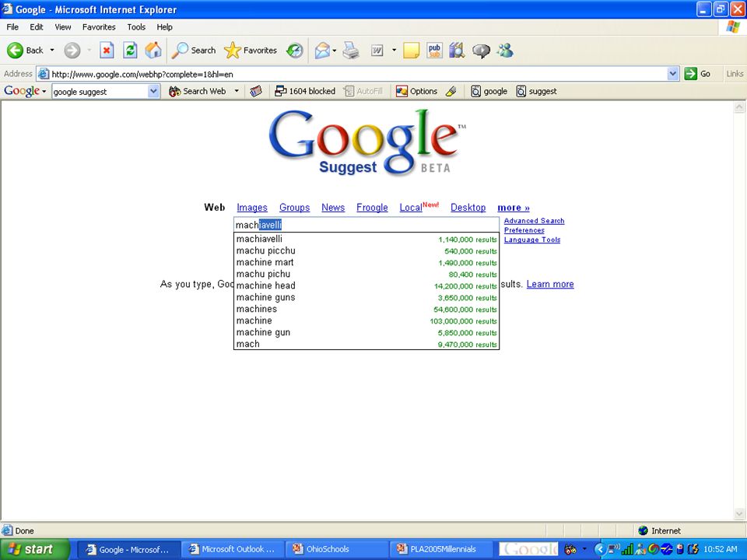This screenshot has width=747, height=560.
Task: Launch the Messenger people icon
Action: [x=504, y=50]
